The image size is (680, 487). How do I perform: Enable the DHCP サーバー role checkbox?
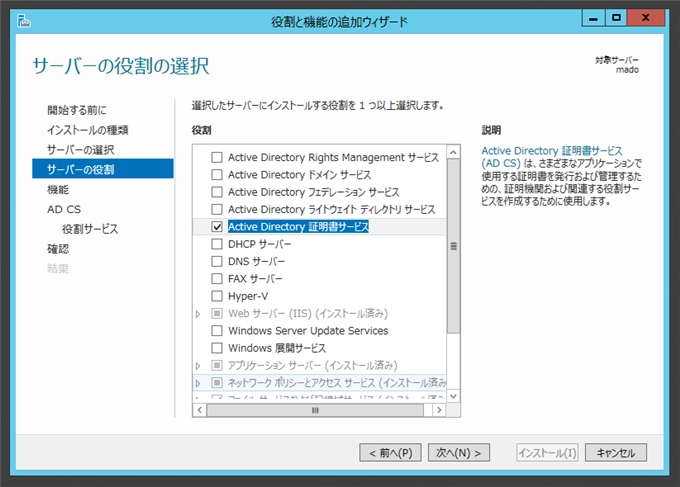pyautogui.click(x=217, y=244)
